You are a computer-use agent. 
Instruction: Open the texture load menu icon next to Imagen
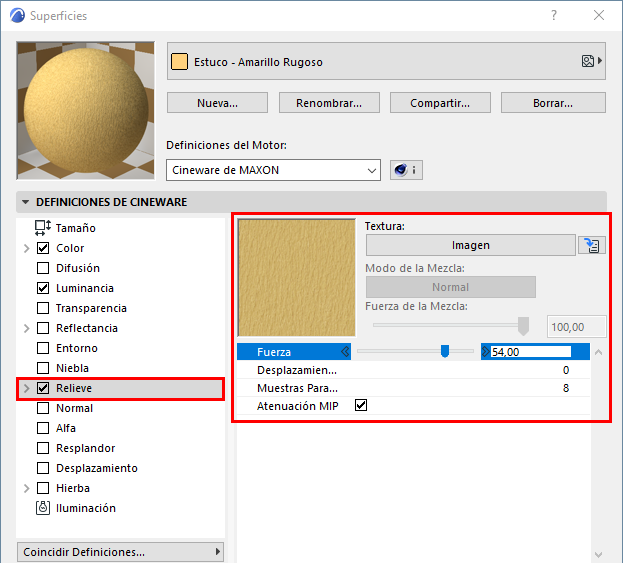pyautogui.click(x=592, y=245)
